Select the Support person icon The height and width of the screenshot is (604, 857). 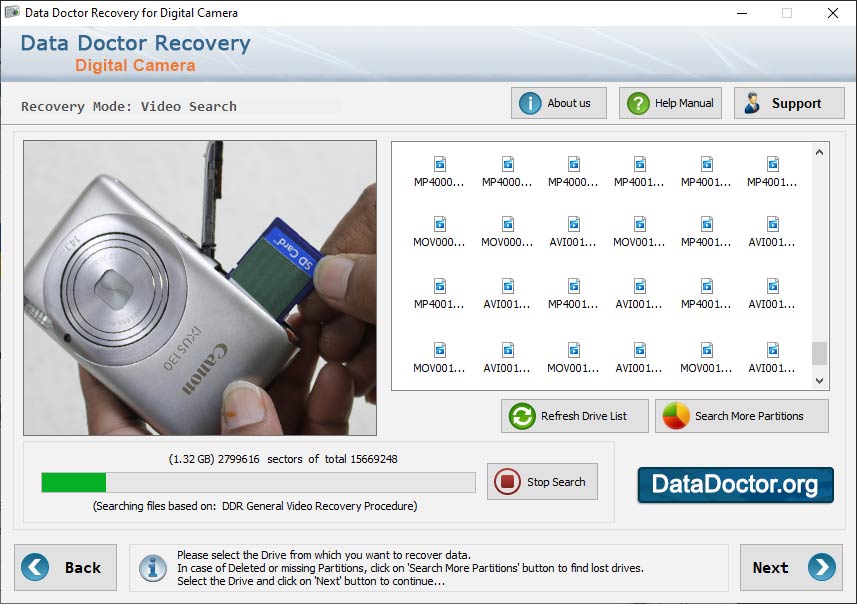[x=753, y=101]
